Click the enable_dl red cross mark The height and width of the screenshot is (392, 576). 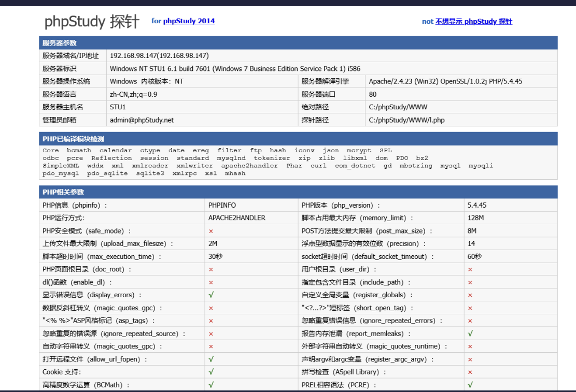click(211, 282)
